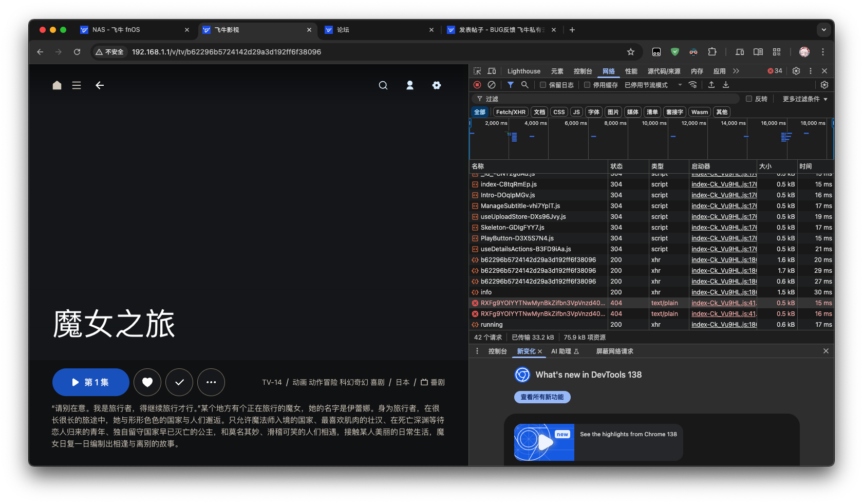Enable 保留日志 checkbox
This screenshot has width=863, height=504.
click(543, 85)
